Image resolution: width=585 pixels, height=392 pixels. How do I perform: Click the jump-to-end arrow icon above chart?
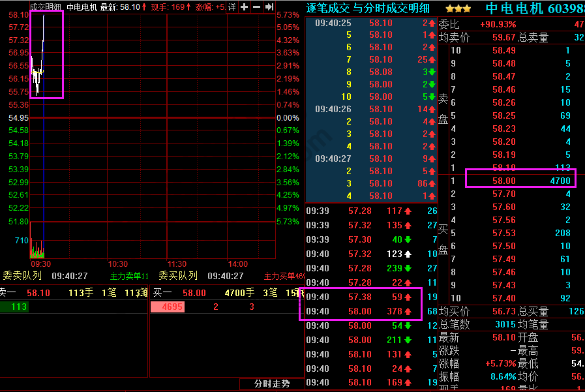click(269, 7)
